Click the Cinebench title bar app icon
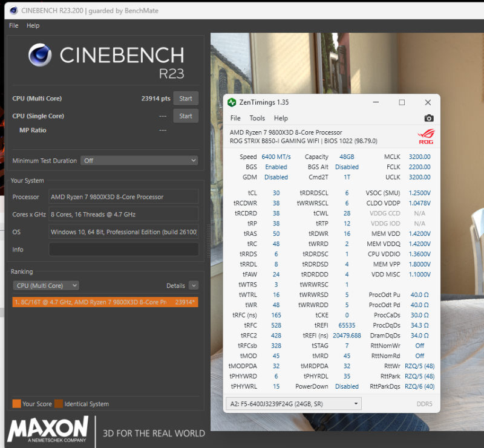Image resolution: width=484 pixels, height=448 pixels. [13, 10]
